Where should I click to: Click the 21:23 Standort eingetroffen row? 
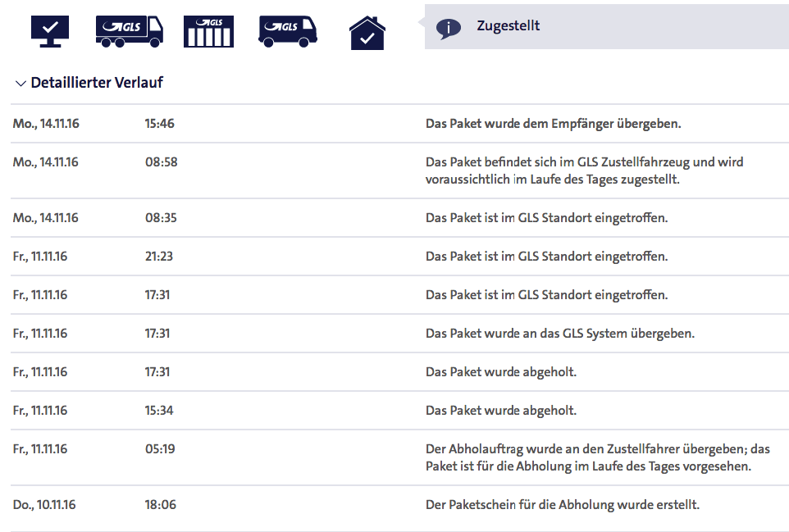tap(399, 257)
